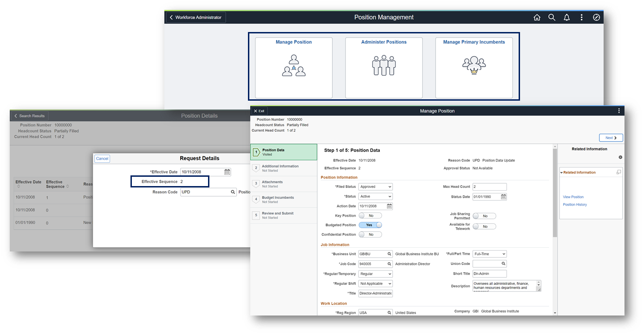Cancel the Request Details dialog
The width and height of the screenshot is (644, 335).
point(102,159)
